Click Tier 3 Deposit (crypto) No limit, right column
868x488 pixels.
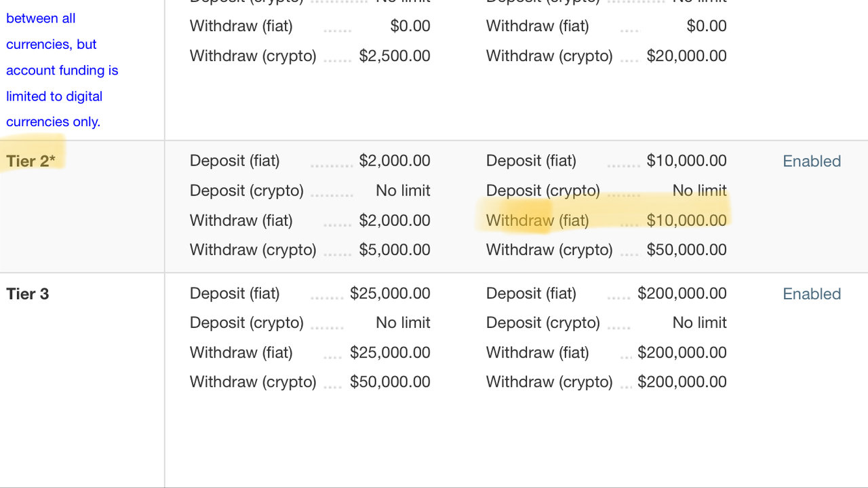tap(699, 323)
